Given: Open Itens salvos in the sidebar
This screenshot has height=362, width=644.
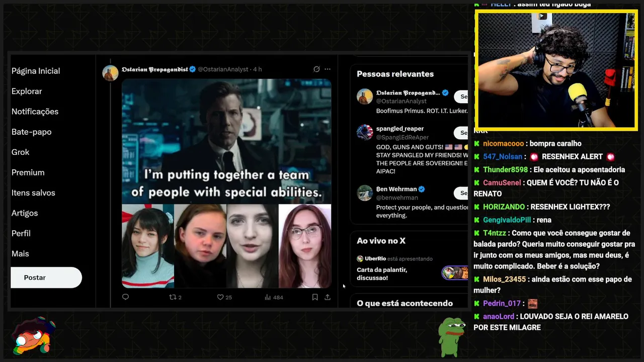Looking at the screenshot, I should click(x=33, y=193).
